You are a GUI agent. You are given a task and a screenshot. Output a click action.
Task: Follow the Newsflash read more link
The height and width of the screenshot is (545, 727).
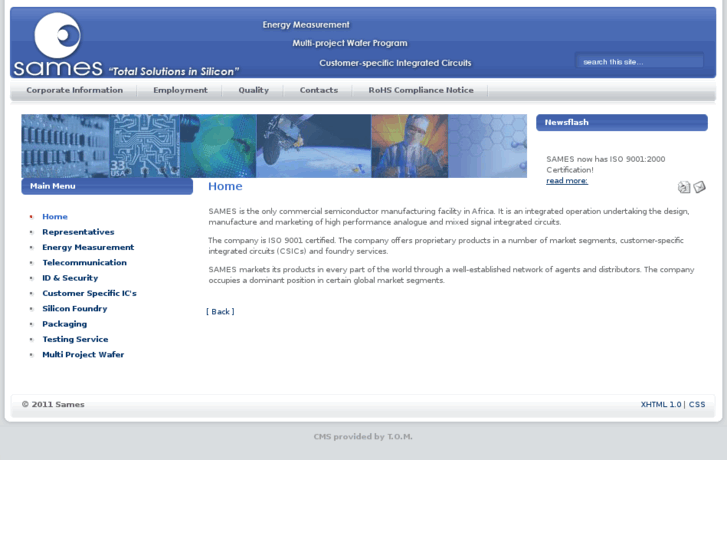[567, 180]
